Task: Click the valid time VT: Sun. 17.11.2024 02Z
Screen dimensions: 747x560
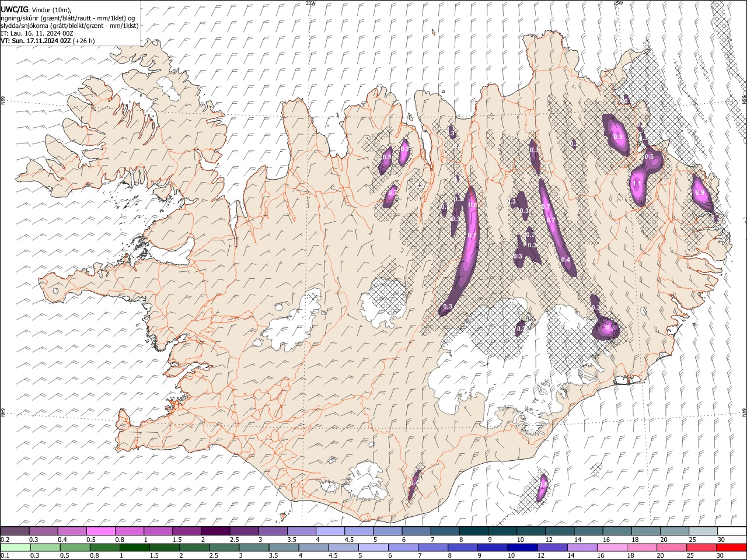Action: coord(36,41)
